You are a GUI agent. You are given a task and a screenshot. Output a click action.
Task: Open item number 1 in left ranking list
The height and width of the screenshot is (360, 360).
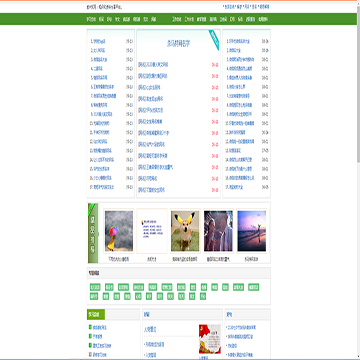point(99,41)
